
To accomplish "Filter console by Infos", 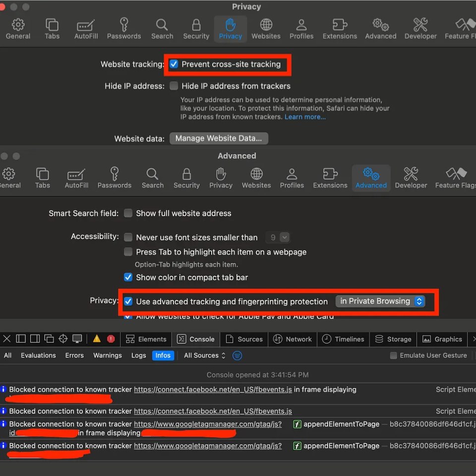I will (x=163, y=356).
